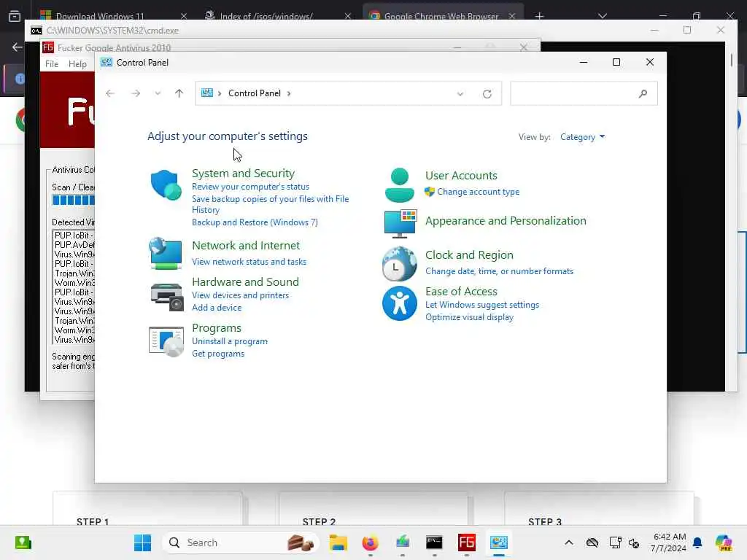This screenshot has width=747, height=560.
Task: Click the network status tray icon
Action: [615, 542]
